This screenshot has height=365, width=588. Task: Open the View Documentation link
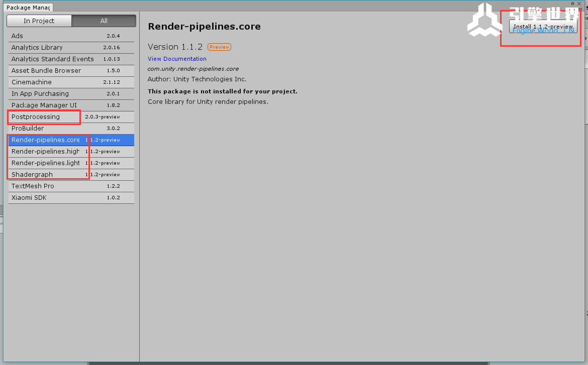[x=177, y=59]
